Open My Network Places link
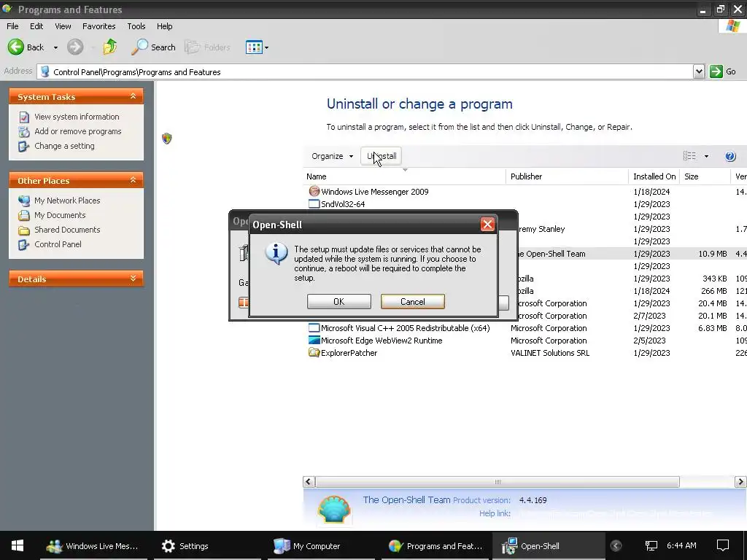 pyautogui.click(x=67, y=201)
